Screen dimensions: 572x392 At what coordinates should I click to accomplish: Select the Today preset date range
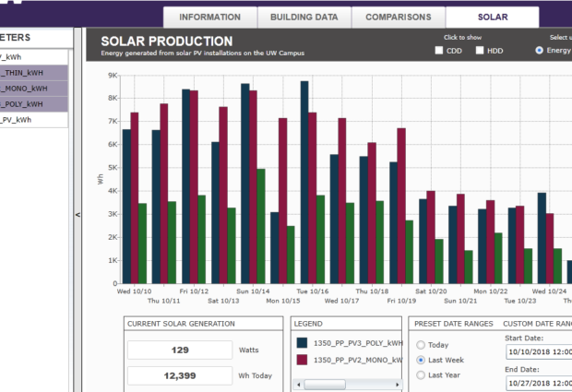pos(422,344)
